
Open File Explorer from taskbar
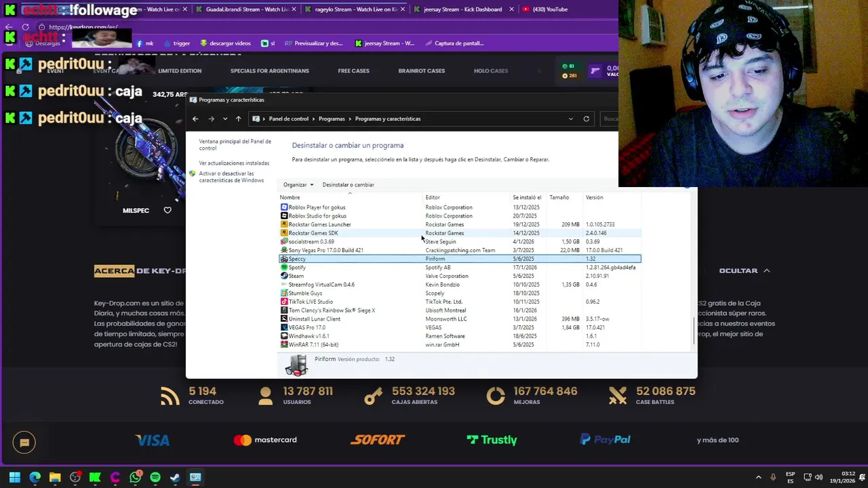pos(55,477)
